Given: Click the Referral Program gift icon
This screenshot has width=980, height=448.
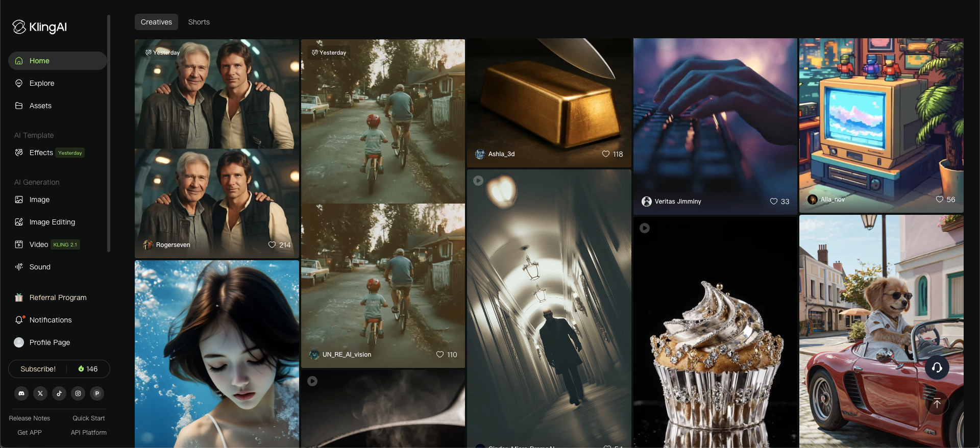Looking at the screenshot, I should [19, 297].
